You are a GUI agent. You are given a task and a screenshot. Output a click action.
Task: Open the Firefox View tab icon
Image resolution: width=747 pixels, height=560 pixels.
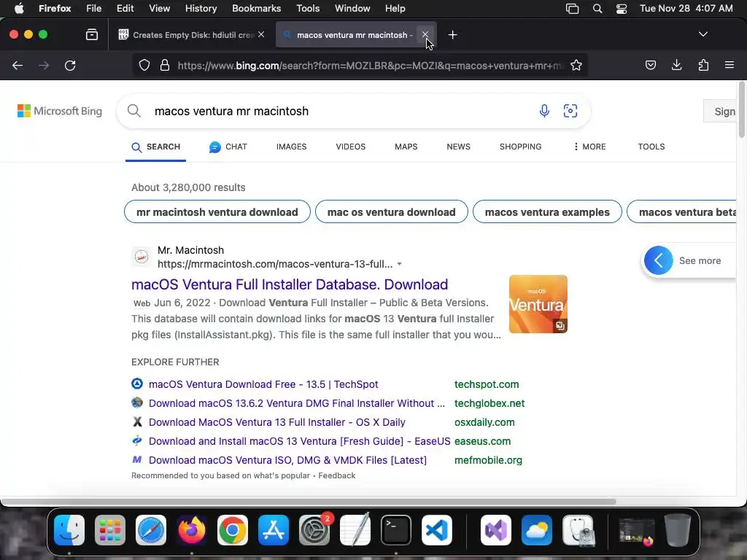pos(92,34)
